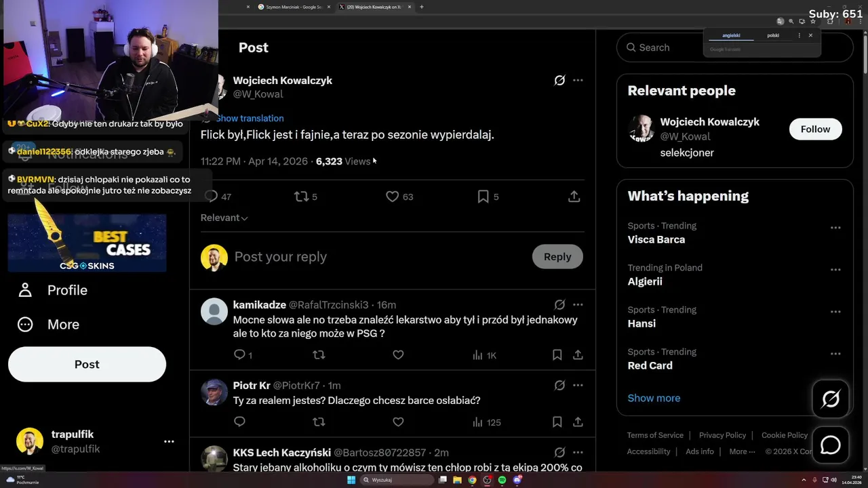Close the Google Translate popup

click(810, 35)
